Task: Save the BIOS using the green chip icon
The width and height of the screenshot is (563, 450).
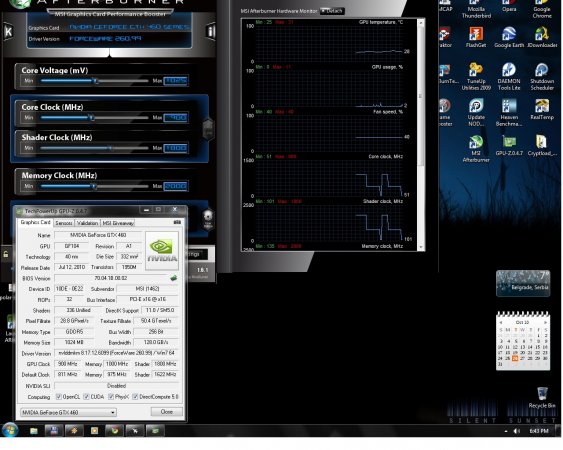Action: (x=174, y=278)
